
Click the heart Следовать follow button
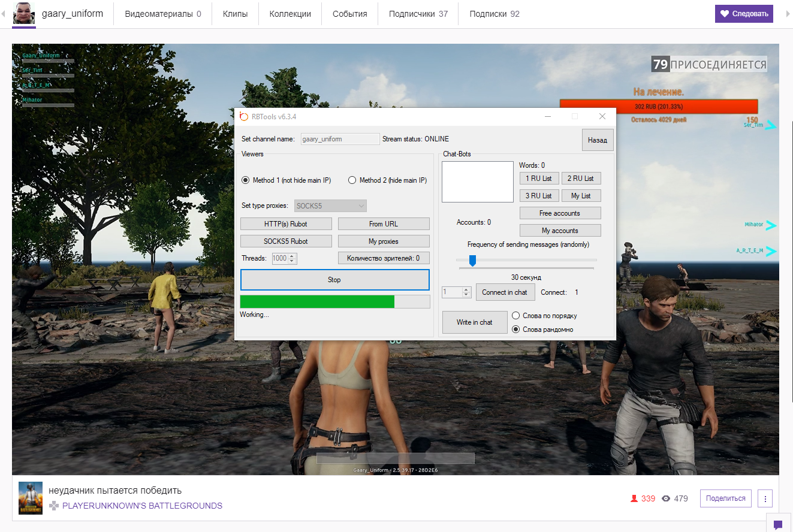(x=744, y=14)
